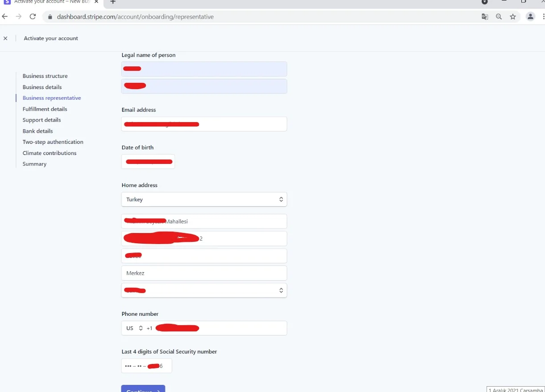Open the US phone country code selector
Screen dimensions: 545x392
pos(134,328)
